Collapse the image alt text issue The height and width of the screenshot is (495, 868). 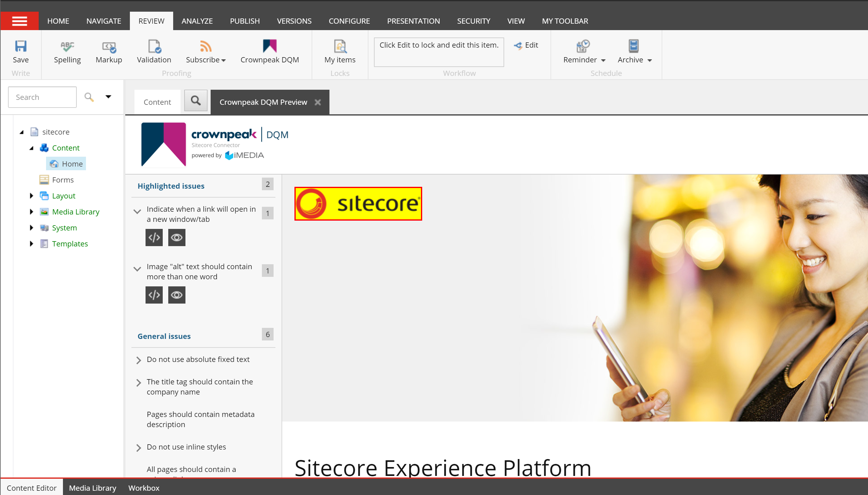(x=137, y=269)
